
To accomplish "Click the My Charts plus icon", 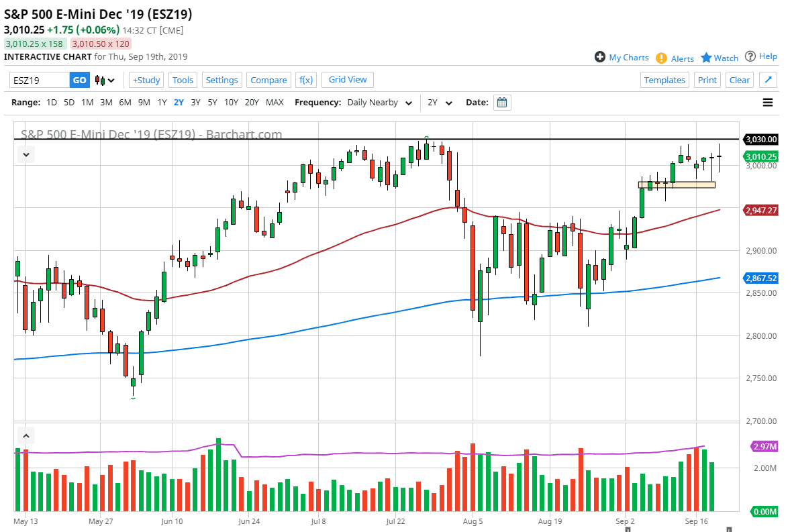I will (600, 57).
